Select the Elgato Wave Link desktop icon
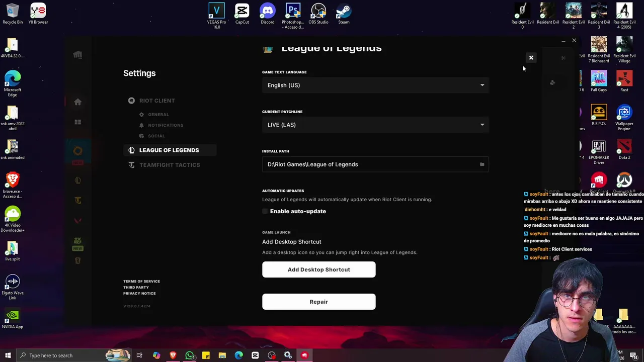Screen dimensions: 644x362 [13, 287]
